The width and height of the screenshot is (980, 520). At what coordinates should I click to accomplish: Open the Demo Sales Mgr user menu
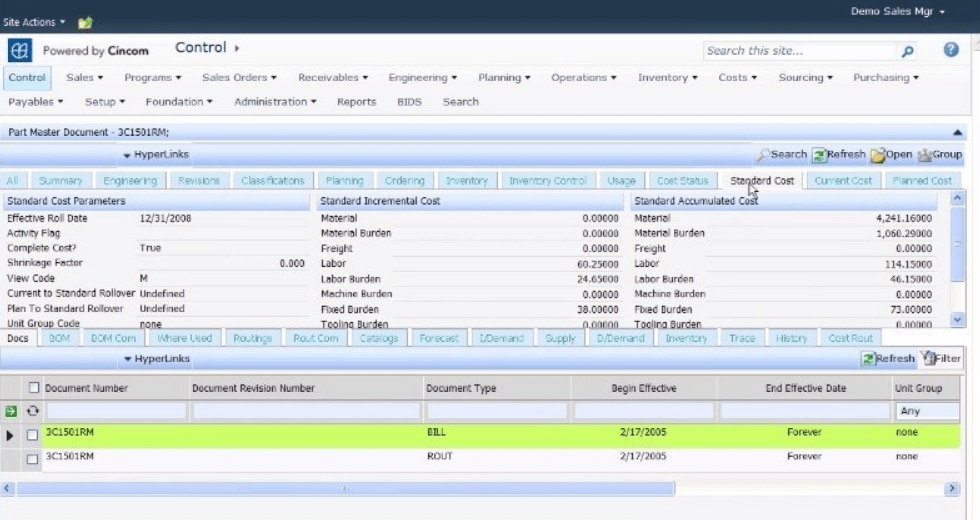(x=898, y=11)
